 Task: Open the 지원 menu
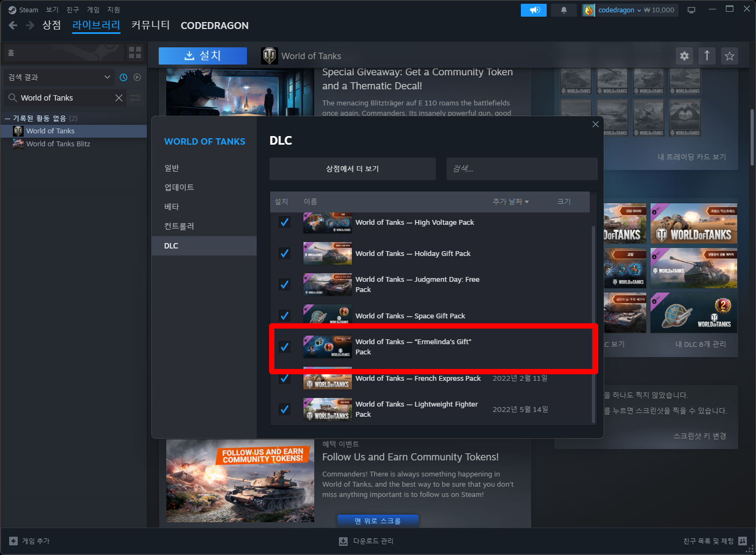pos(114,10)
